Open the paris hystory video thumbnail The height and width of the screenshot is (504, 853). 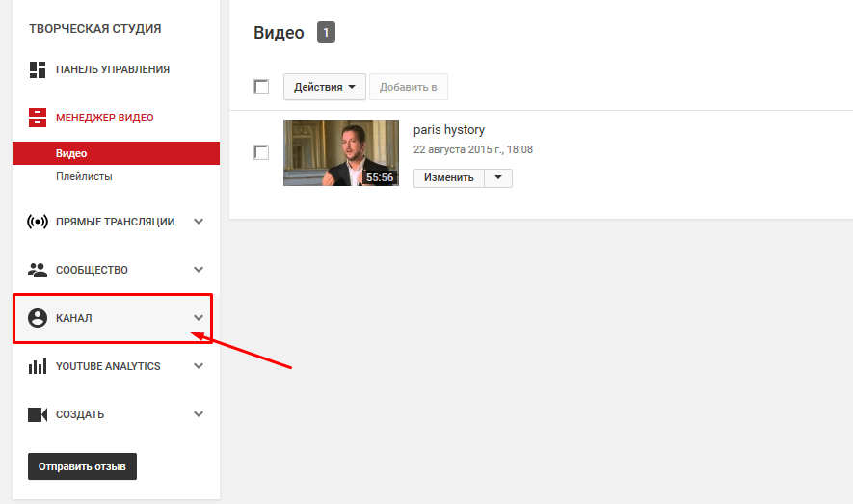point(341,153)
